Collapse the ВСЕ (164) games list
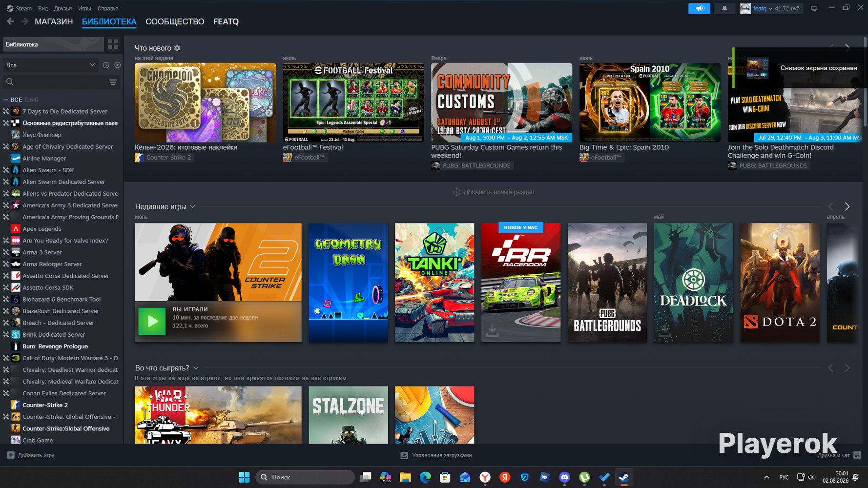Screen dimensions: 868x488 point(6,100)
